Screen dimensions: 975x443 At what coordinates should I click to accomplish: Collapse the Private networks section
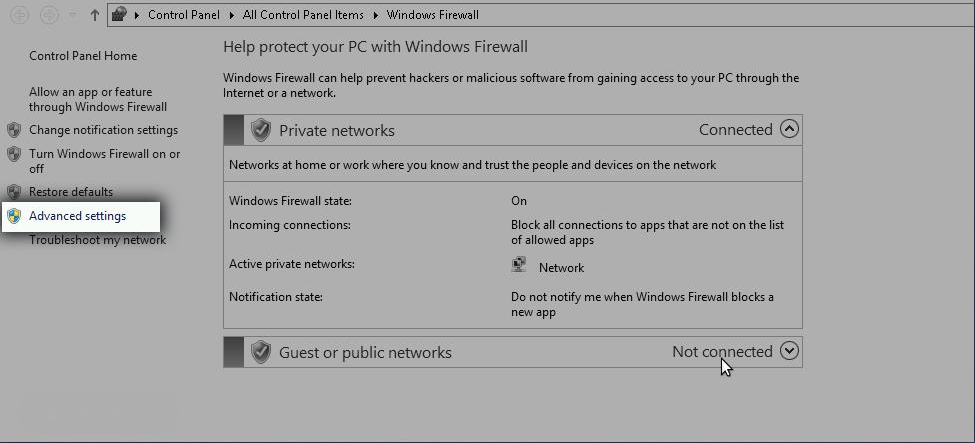pyautogui.click(x=789, y=129)
